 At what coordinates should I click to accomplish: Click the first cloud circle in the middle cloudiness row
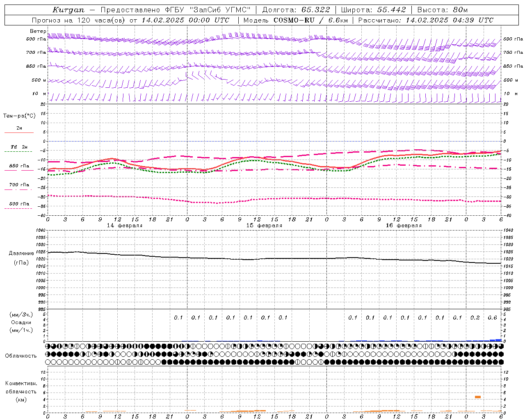pyautogui.click(x=48, y=354)
